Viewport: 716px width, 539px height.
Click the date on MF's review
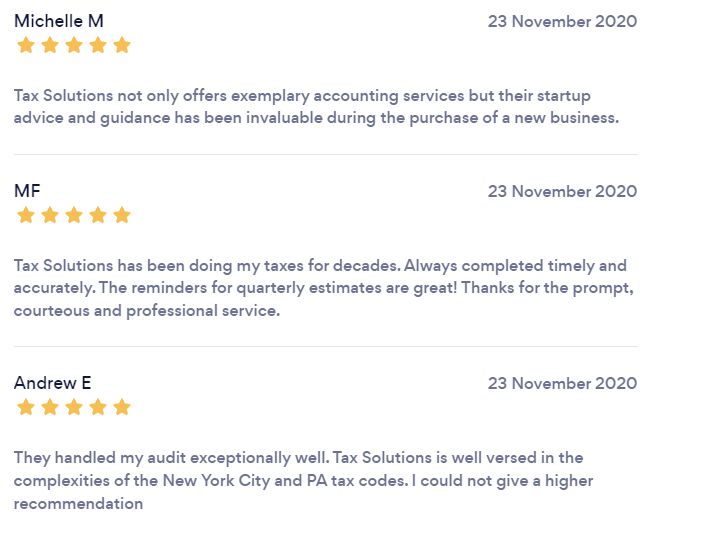tap(562, 191)
